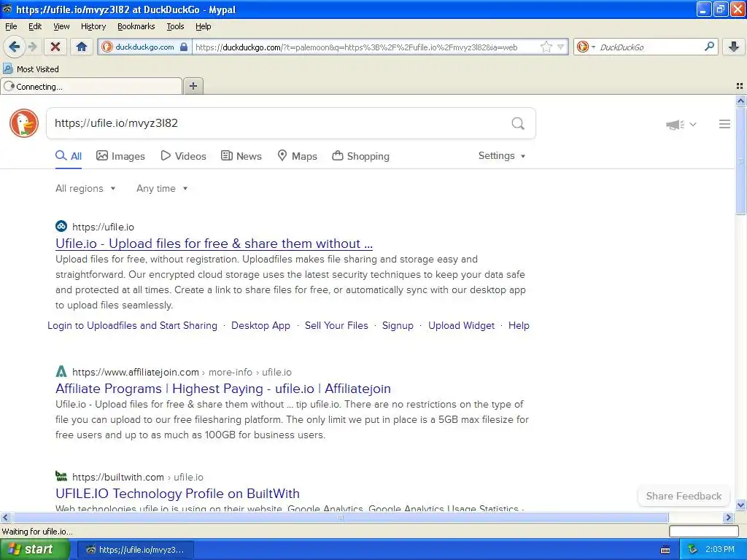Click in the DuckDuckGo search query field
The width and height of the screenshot is (747, 560).
tap(276, 123)
